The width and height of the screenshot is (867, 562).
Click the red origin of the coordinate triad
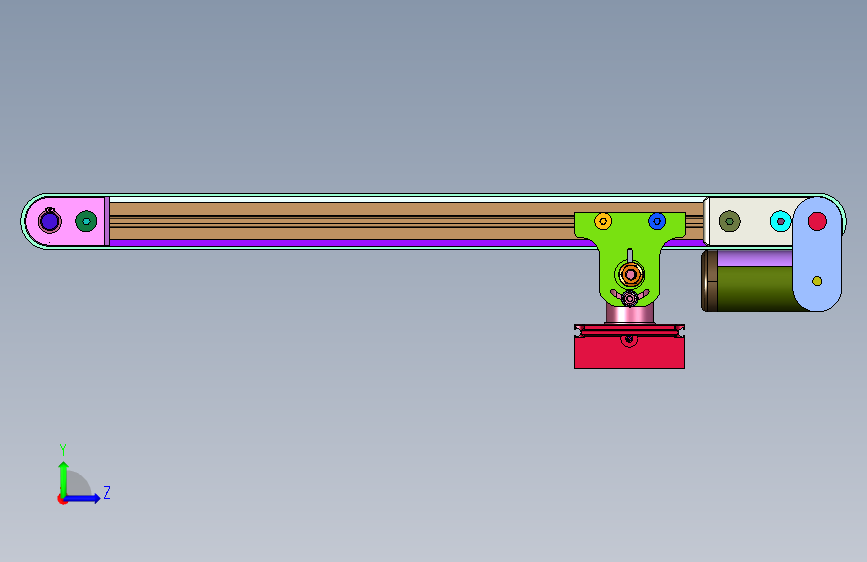click(62, 499)
